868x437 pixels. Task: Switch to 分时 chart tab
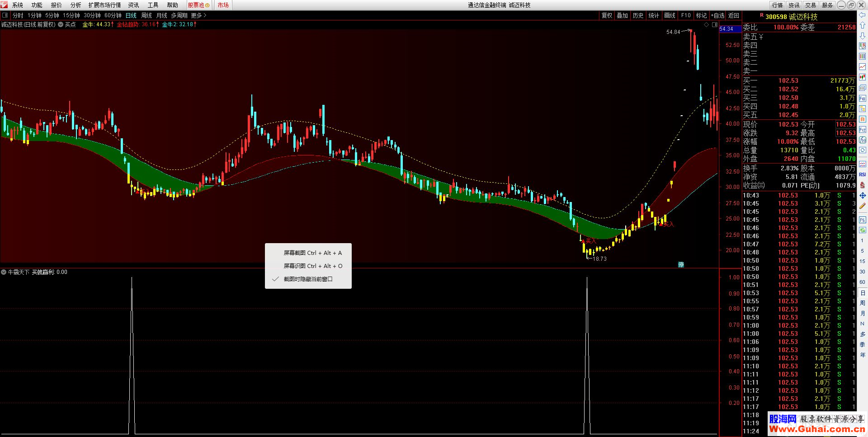point(18,15)
